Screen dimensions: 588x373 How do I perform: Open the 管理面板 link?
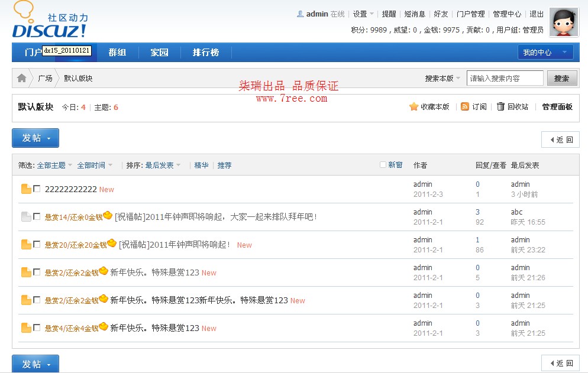(557, 107)
